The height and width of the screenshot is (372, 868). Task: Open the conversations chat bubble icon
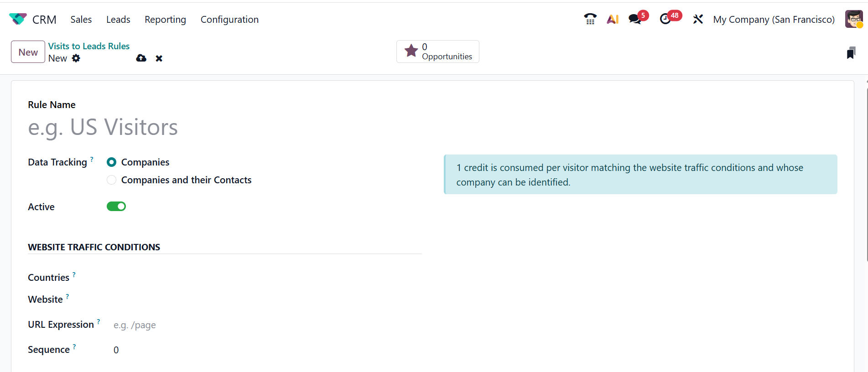tap(634, 19)
